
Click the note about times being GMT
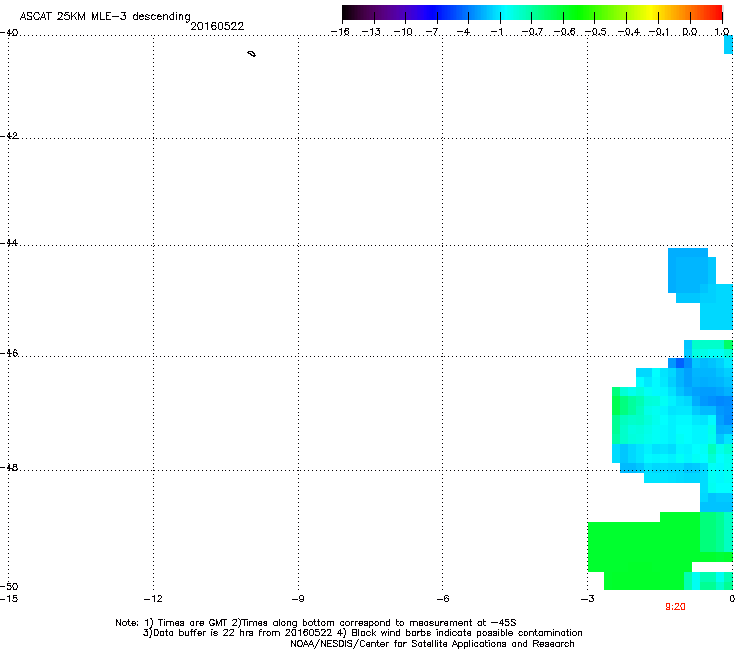[316, 623]
